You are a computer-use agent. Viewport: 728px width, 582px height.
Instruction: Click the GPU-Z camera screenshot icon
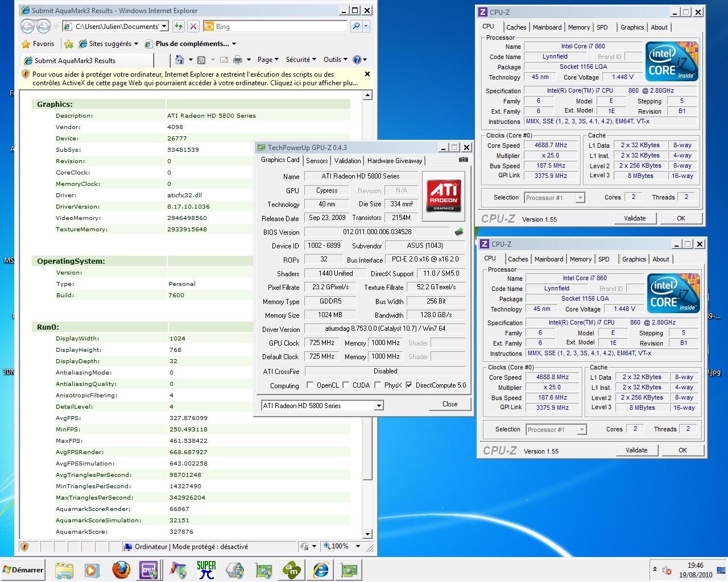click(x=464, y=160)
